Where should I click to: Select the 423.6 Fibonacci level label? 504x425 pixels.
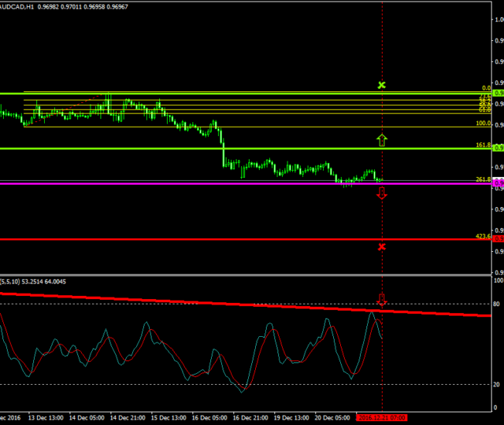click(484, 235)
